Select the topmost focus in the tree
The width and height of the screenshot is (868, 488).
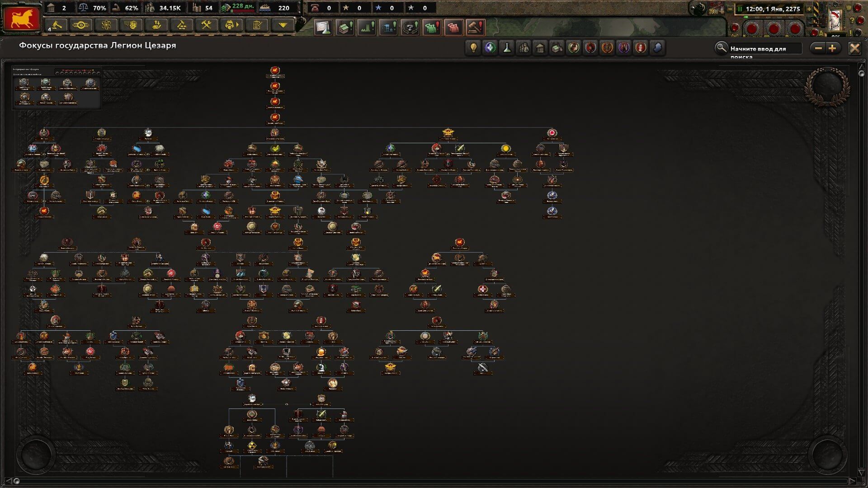(x=275, y=70)
